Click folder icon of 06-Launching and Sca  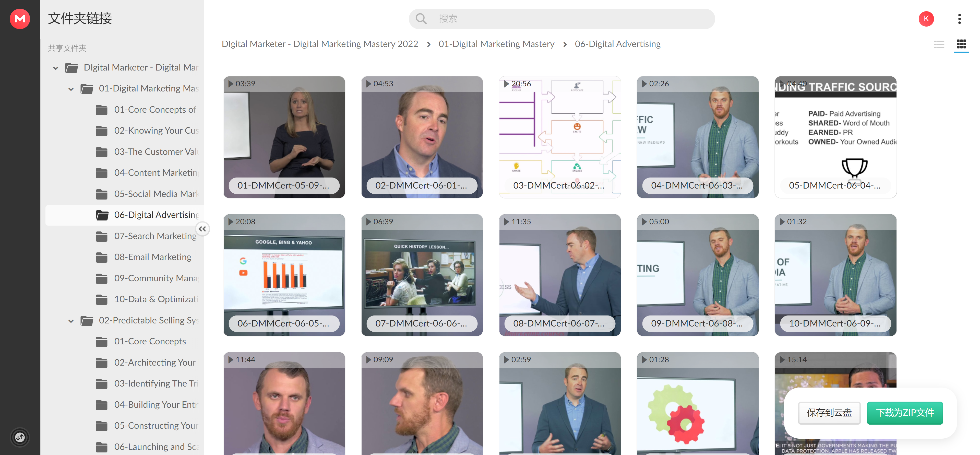[101, 447]
